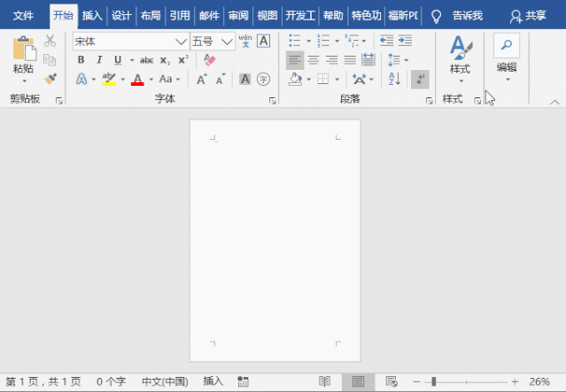Click the 共享 share button
The image size is (566, 392).
pyautogui.click(x=529, y=16)
